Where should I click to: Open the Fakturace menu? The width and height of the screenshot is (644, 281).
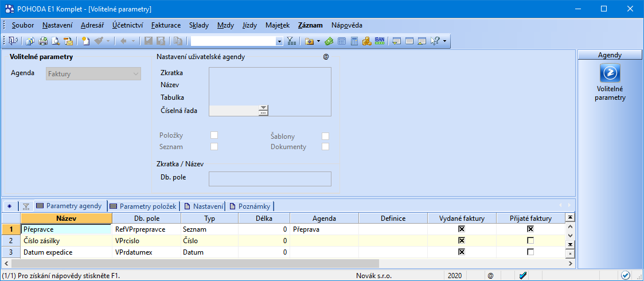click(166, 25)
